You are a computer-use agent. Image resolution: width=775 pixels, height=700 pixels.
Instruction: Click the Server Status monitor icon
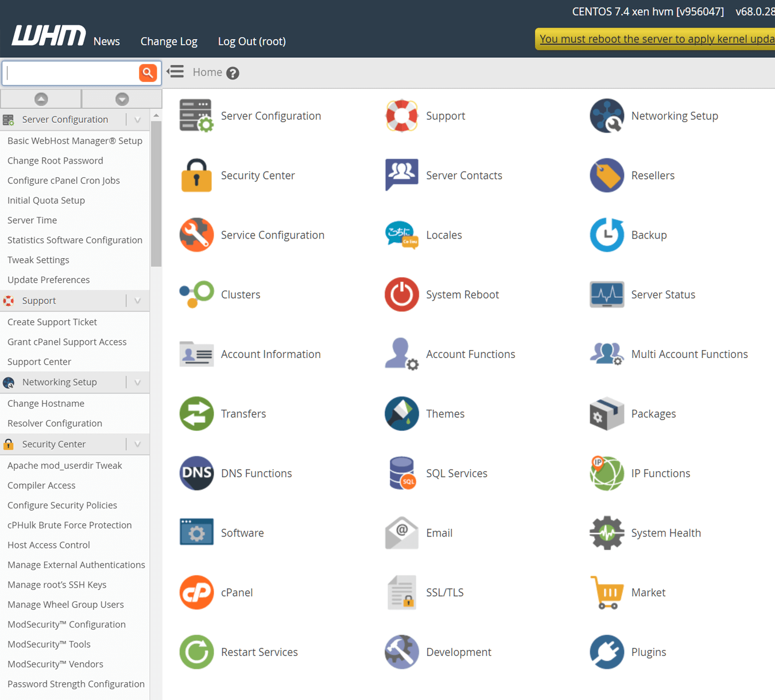pos(607,294)
